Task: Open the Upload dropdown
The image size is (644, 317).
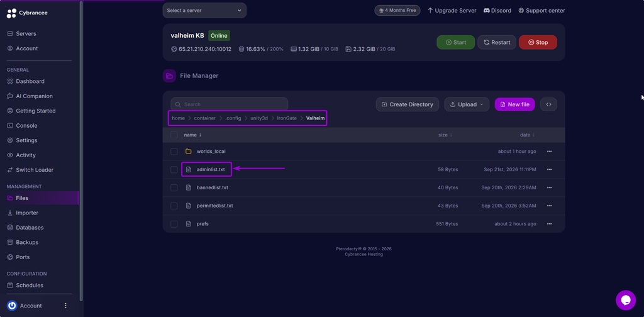Action: (467, 104)
